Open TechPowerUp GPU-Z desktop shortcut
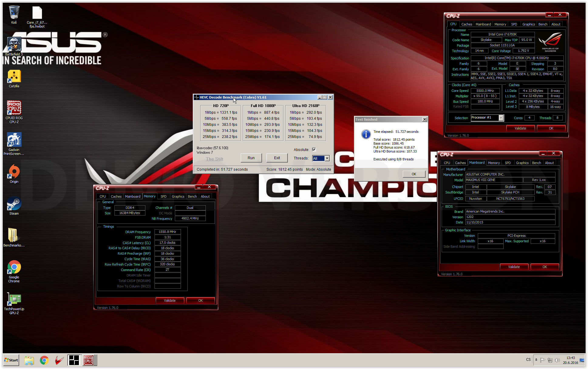The height and width of the screenshot is (369, 588). point(14,303)
